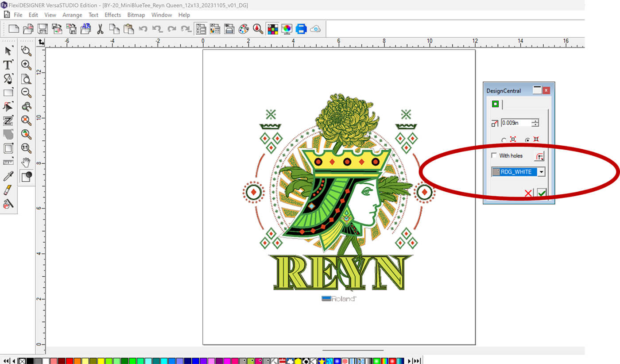Open a file using the Open folder icon
This screenshot has width=620, height=364.
[x=28, y=29]
